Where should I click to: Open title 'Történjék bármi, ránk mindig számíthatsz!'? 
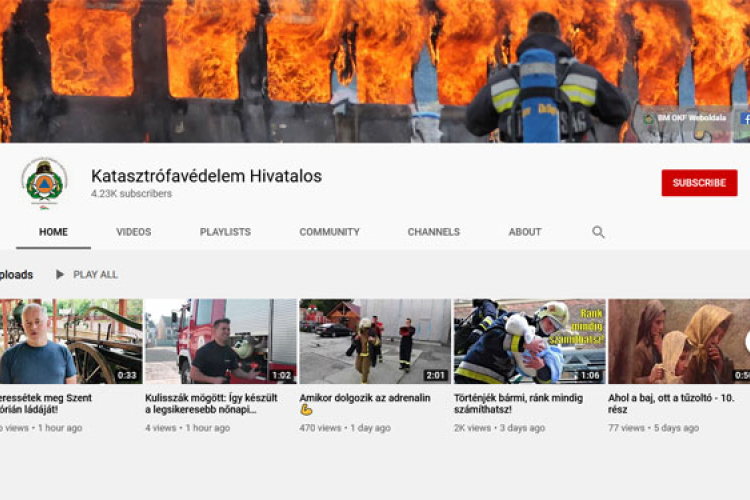coord(518,403)
